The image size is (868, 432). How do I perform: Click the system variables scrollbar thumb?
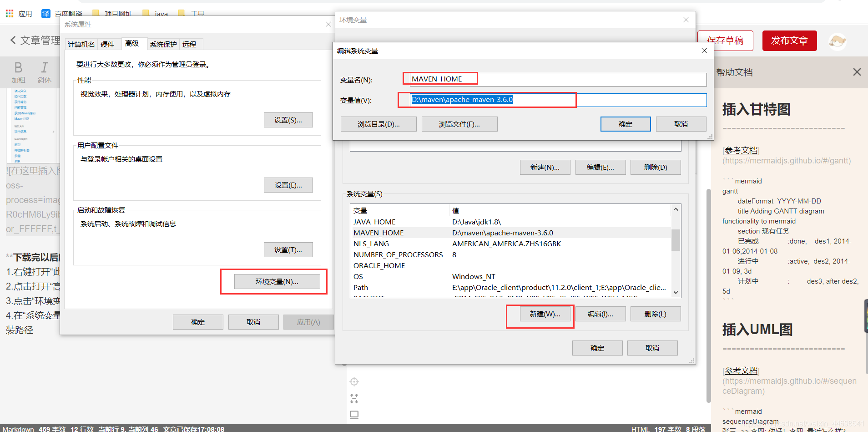point(676,240)
